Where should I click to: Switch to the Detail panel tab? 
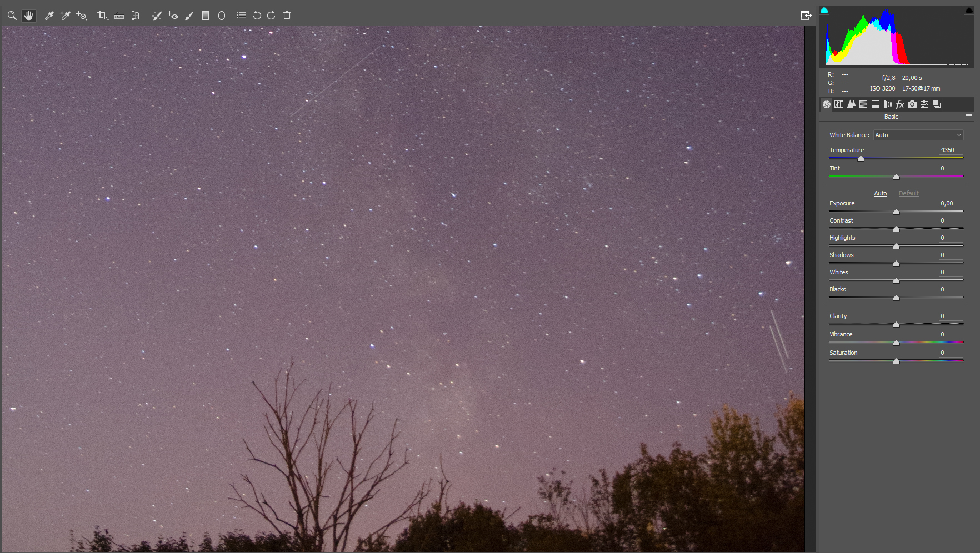click(851, 104)
